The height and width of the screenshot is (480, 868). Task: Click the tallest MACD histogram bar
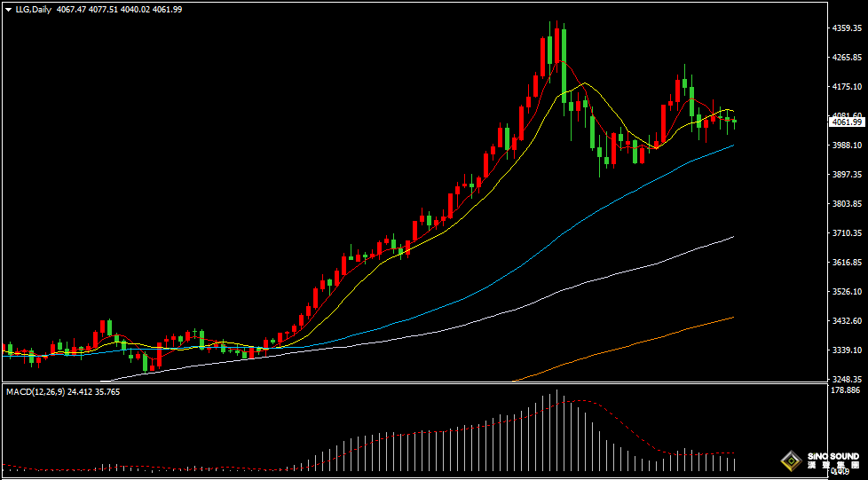[x=556, y=430]
